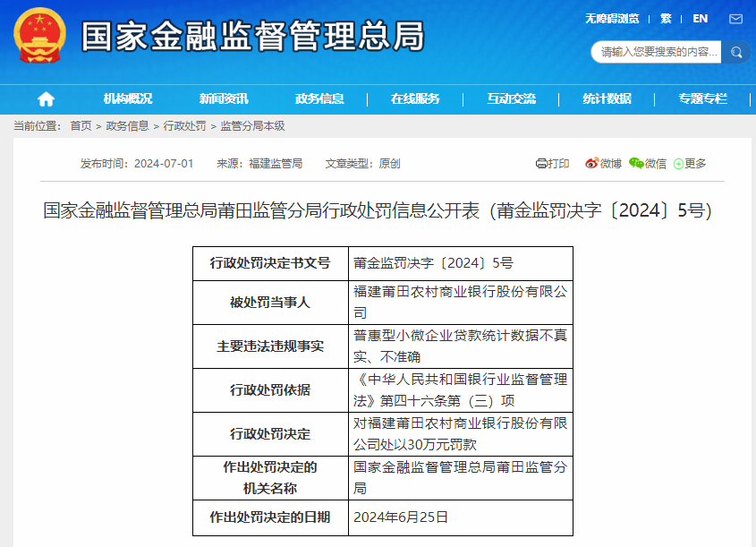
Task: Click 政务信息 in breadcrumb
Action: (127, 126)
